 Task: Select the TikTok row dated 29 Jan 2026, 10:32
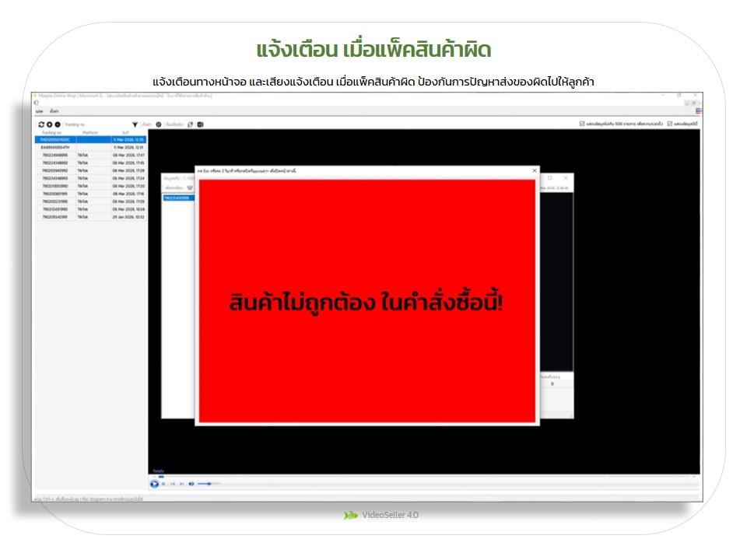(x=90, y=217)
